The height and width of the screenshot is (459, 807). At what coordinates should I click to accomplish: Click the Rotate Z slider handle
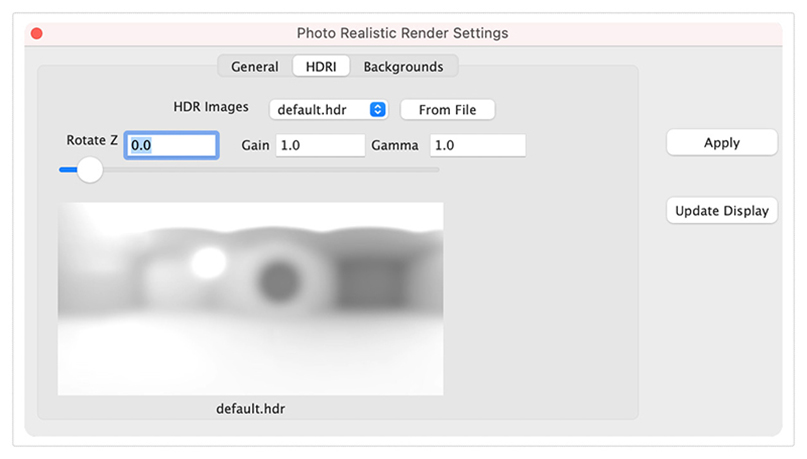tap(90, 170)
